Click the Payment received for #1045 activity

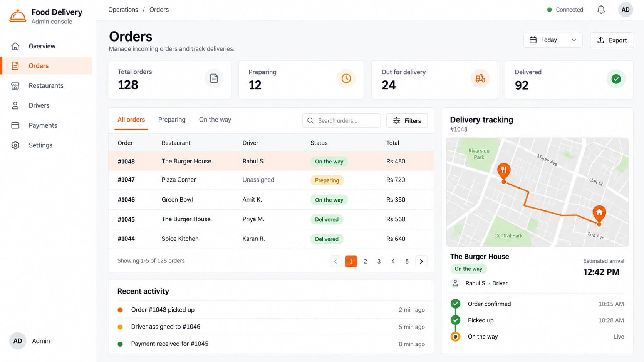click(271, 344)
